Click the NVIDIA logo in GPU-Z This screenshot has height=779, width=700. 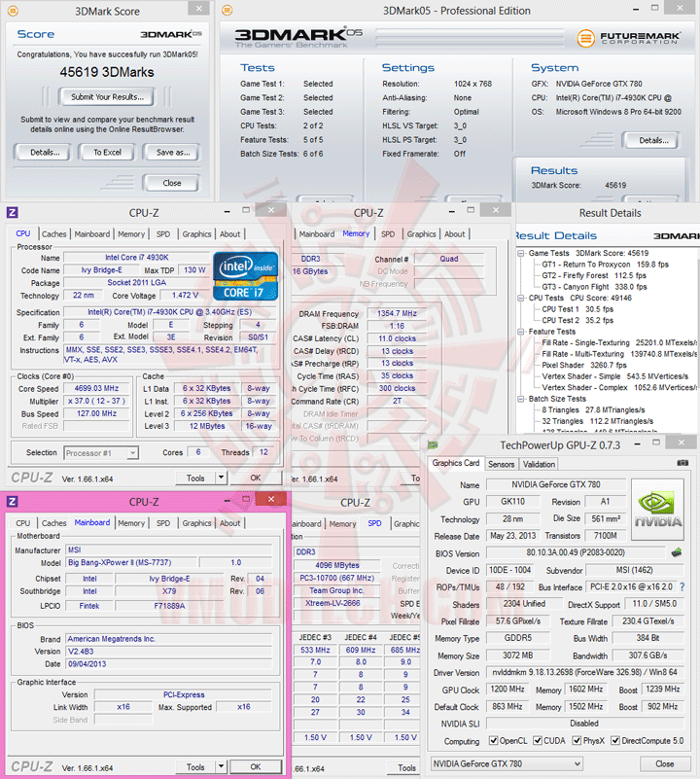[x=658, y=510]
